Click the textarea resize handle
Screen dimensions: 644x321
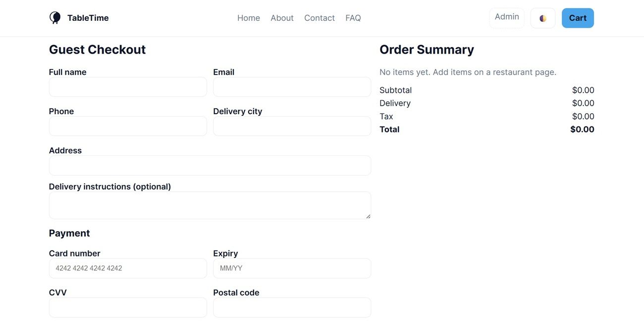pos(368,216)
